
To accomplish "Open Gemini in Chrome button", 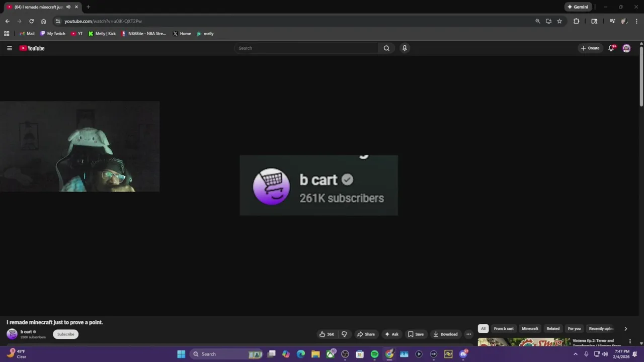I will pos(578,7).
